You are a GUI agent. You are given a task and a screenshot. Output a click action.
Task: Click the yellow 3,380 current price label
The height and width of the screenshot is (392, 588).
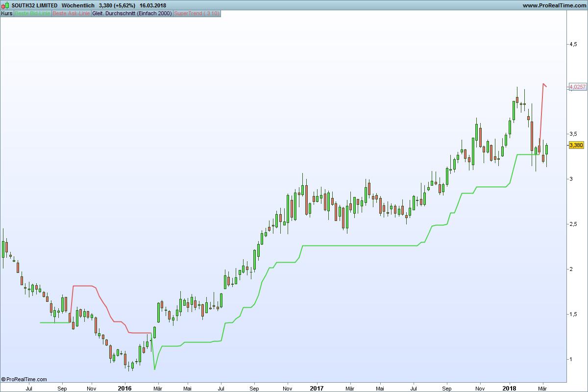[x=576, y=145]
